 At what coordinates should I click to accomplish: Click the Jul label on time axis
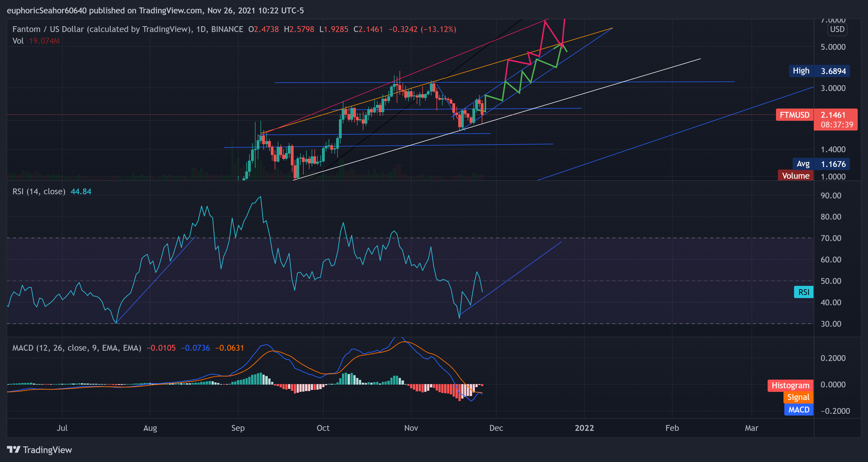click(62, 428)
